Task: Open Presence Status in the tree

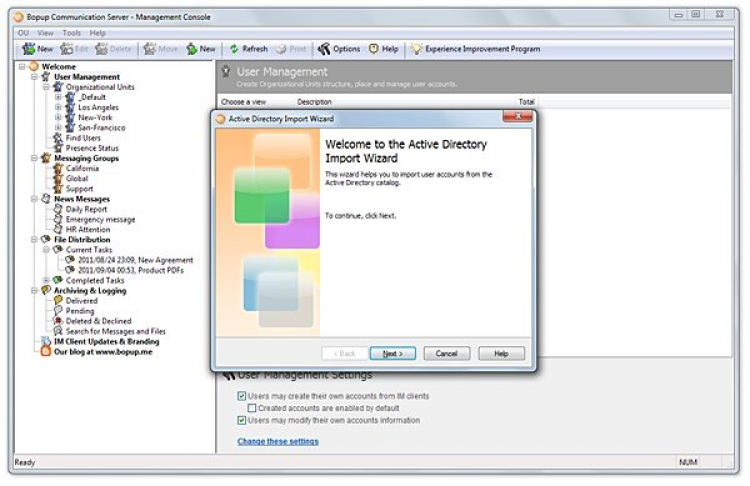Action: 92,148
